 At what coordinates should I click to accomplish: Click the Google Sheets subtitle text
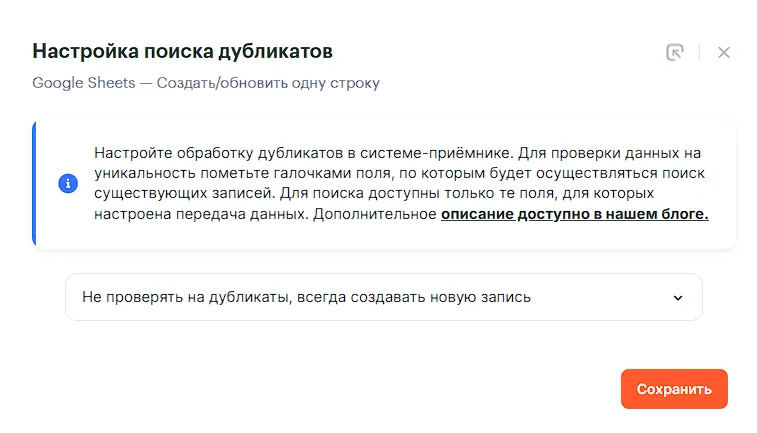coord(206,83)
